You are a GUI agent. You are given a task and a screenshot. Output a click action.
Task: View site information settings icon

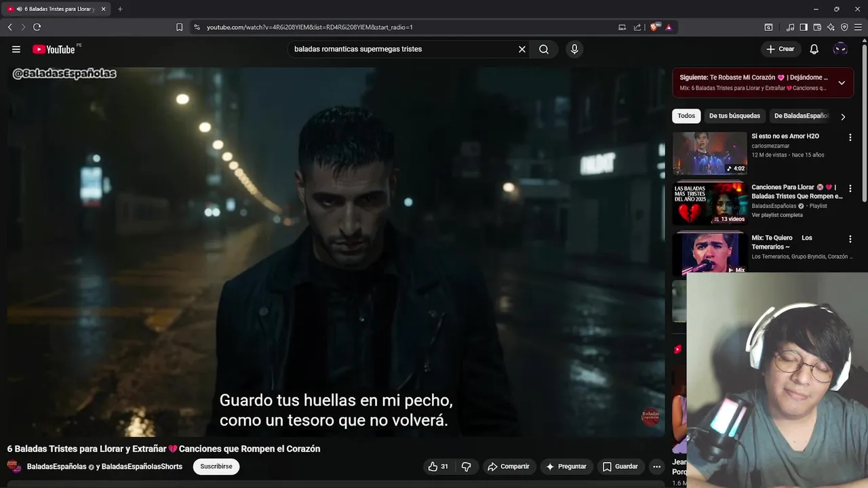[x=197, y=27]
